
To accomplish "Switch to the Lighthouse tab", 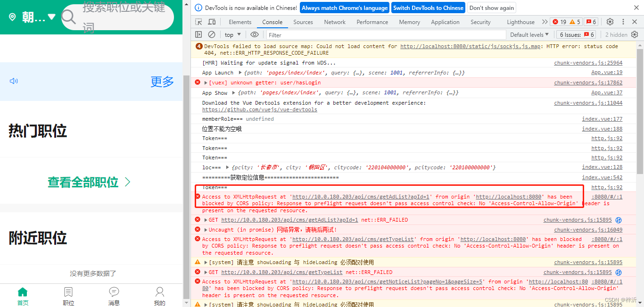I will click(520, 22).
